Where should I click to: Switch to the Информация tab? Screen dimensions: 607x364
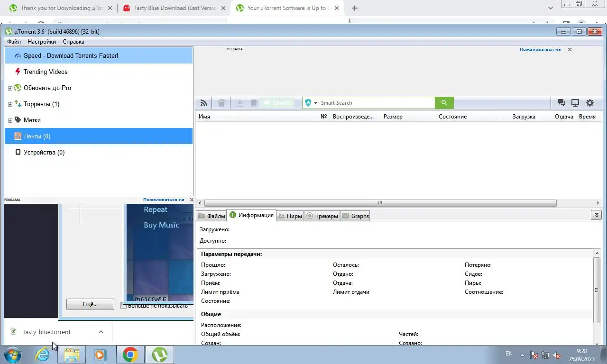pyautogui.click(x=251, y=215)
